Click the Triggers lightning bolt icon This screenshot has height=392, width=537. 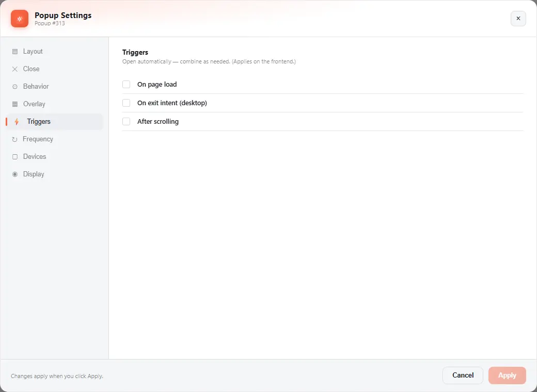coord(17,121)
